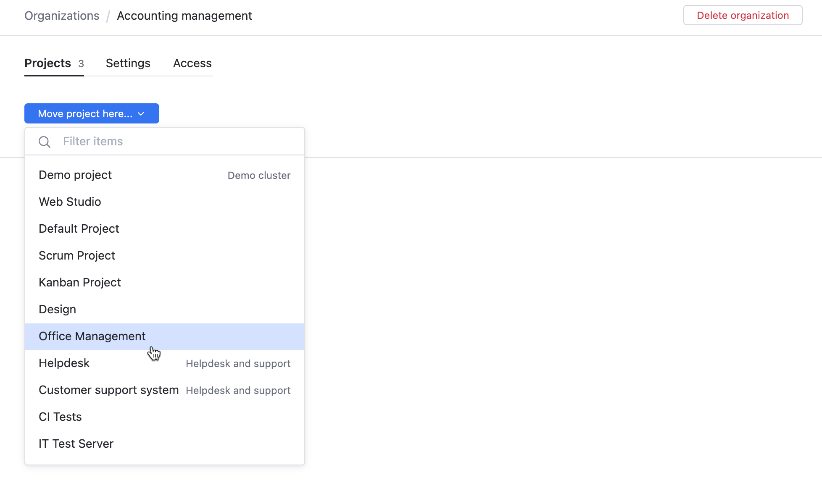Select the Design project
822x504 pixels.
tap(57, 309)
